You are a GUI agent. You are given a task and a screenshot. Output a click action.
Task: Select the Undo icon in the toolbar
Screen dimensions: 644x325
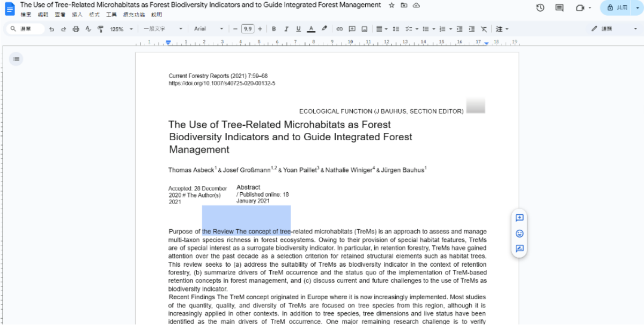(x=52, y=29)
